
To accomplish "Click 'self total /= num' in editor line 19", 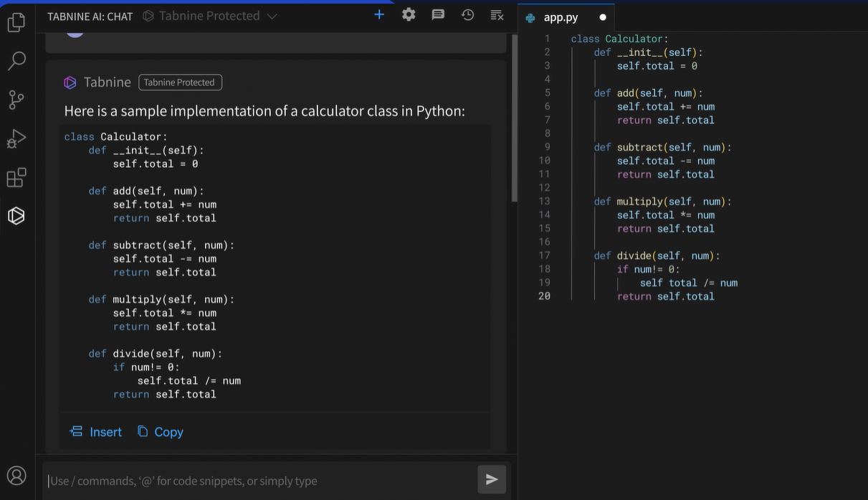I will coord(688,283).
